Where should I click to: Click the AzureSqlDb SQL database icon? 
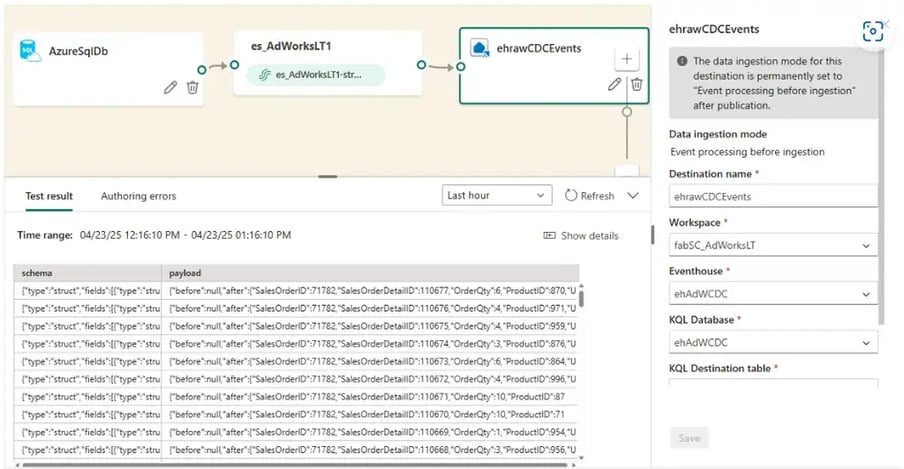pyautogui.click(x=30, y=51)
